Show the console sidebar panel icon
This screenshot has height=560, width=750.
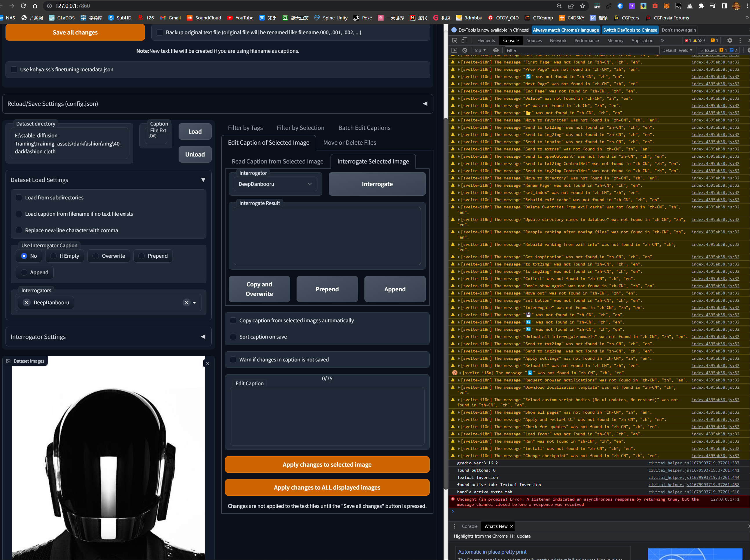455,50
